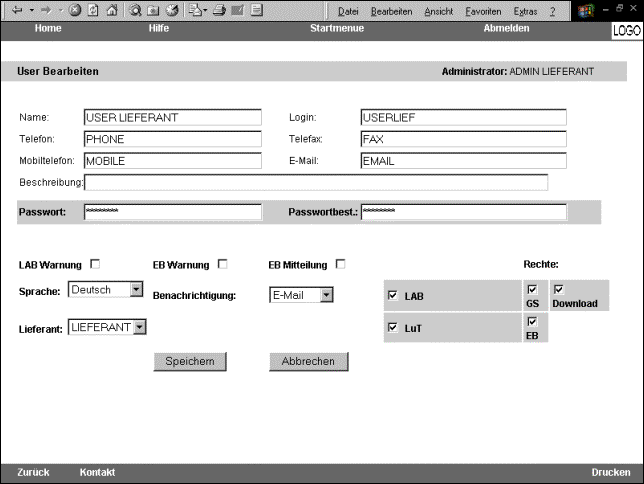Click the Refresh page icon
Screen dimensions: 644x484
point(93,10)
